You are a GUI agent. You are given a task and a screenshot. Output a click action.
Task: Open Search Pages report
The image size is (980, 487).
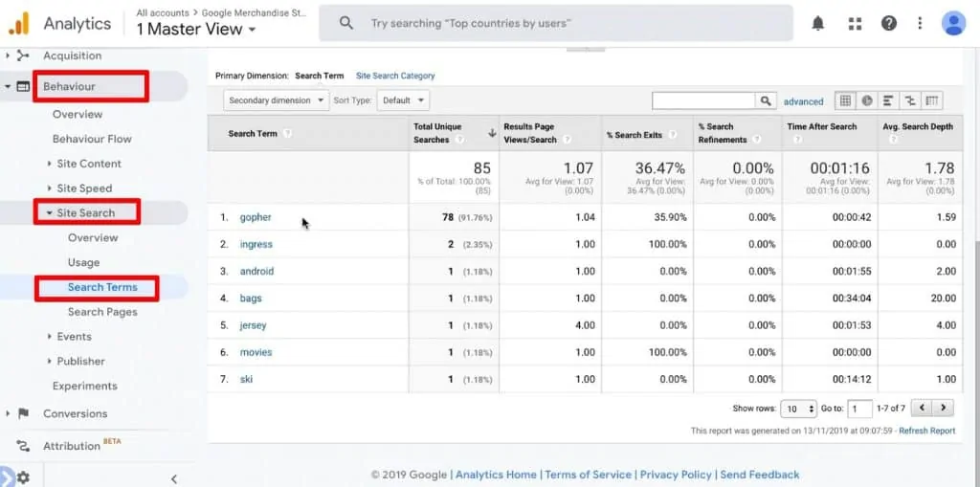click(x=102, y=311)
